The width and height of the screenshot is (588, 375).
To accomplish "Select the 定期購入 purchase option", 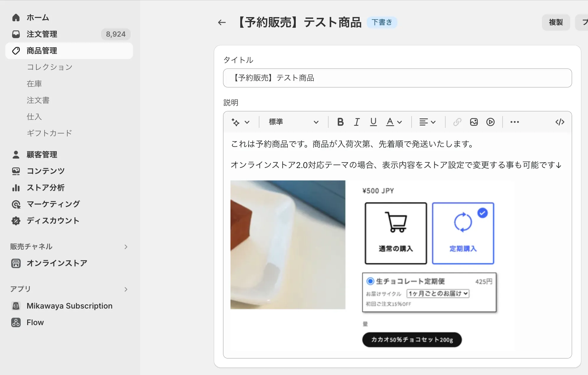I will [463, 233].
